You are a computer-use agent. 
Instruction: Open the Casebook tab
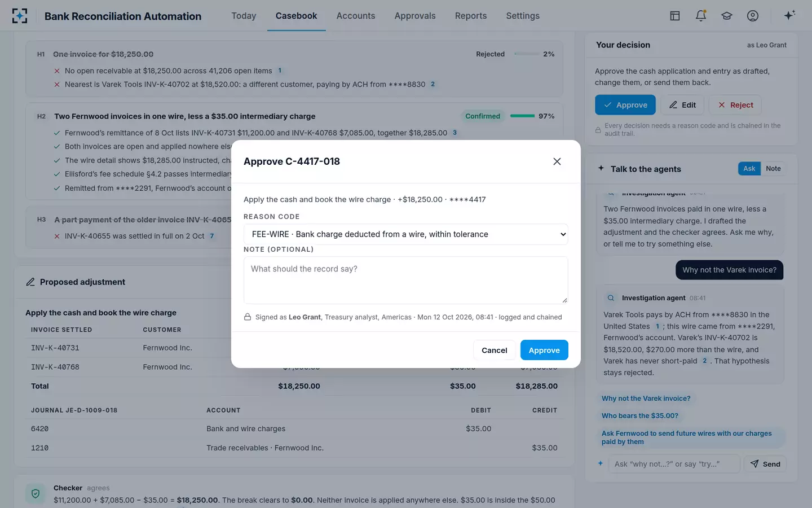click(296, 16)
